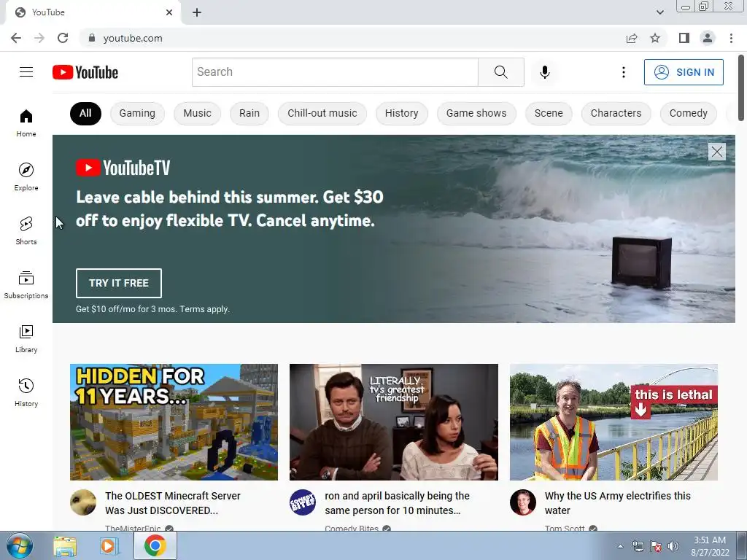Screen dimensions: 747x560
Task: Open the hamburger guide menu
Action: point(26,72)
